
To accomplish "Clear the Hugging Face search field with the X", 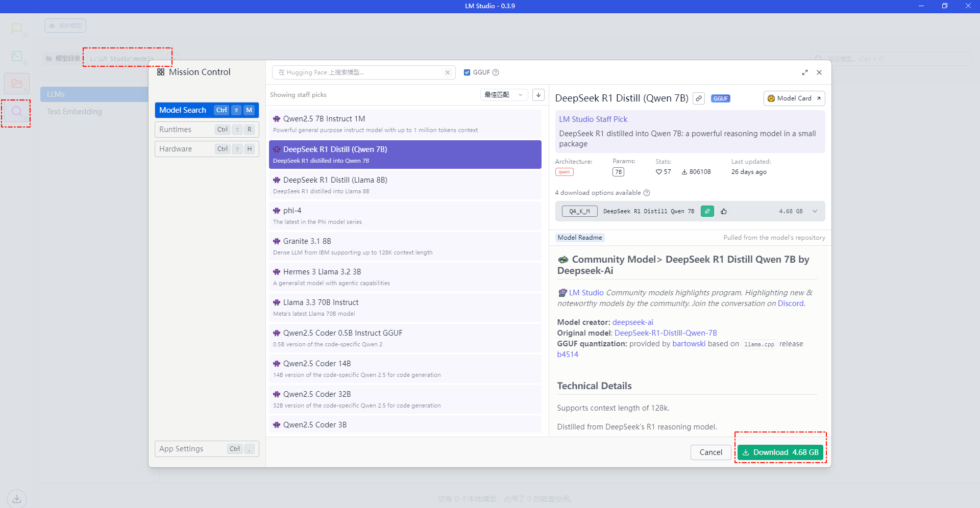I will coord(448,72).
